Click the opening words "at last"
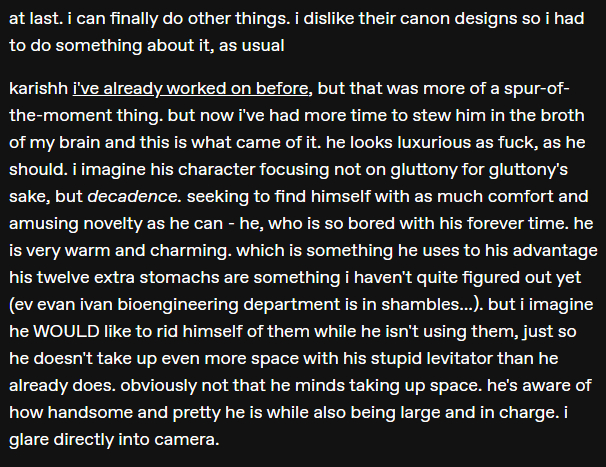The width and height of the screenshot is (606, 467). click(30, 19)
